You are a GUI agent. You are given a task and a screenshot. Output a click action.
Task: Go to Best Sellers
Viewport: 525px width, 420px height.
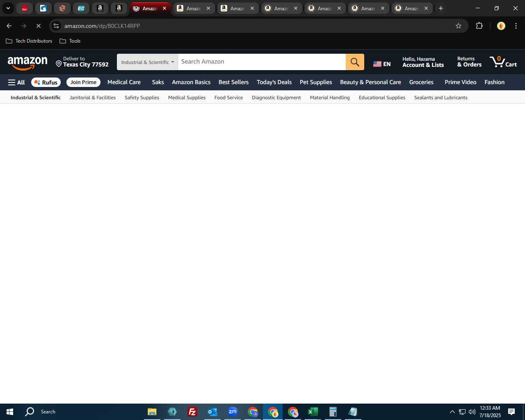[x=233, y=82]
